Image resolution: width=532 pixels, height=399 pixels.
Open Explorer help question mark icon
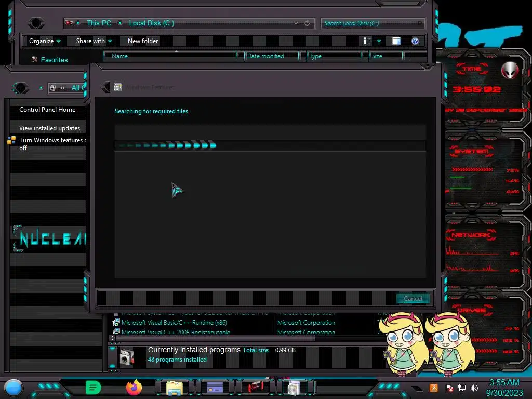(415, 41)
